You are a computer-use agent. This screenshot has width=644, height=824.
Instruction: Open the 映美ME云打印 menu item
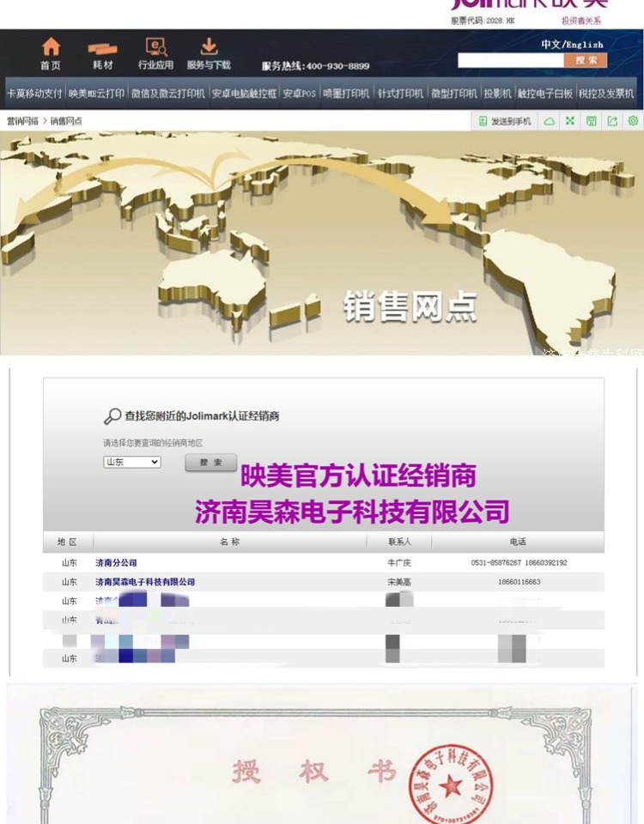coord(96,94)
